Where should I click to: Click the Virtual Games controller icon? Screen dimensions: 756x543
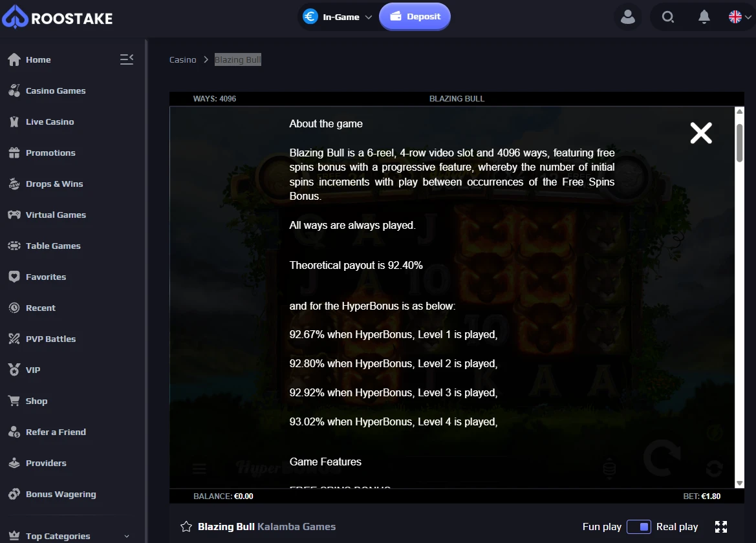pyautogui.click(x=14, y=215)
